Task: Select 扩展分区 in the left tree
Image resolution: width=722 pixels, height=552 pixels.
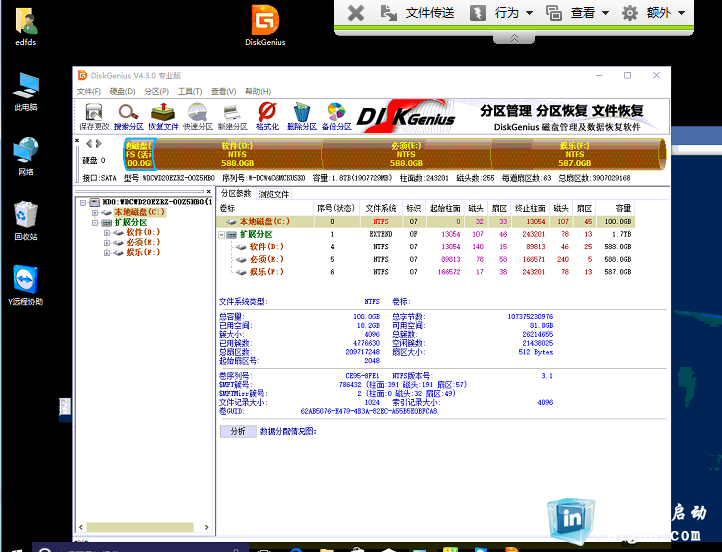Action: 131,222
